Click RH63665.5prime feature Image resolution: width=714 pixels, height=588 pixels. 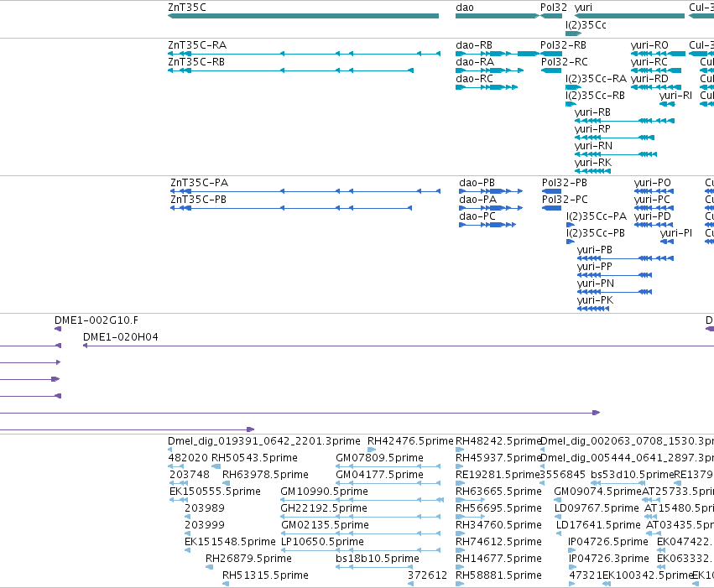471,501
